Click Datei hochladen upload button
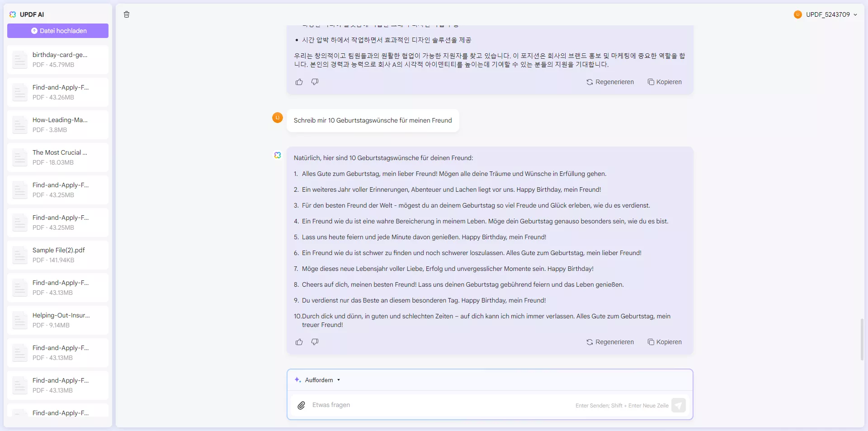The image size is (868, 431). pyautogui.click(x=58, y=31)
